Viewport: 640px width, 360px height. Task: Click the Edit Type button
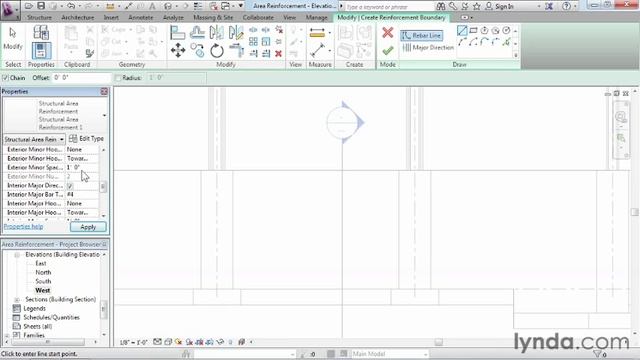87,139
